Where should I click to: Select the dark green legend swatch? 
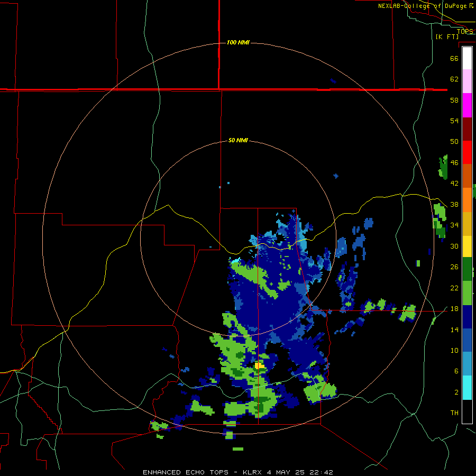(467, 269)
